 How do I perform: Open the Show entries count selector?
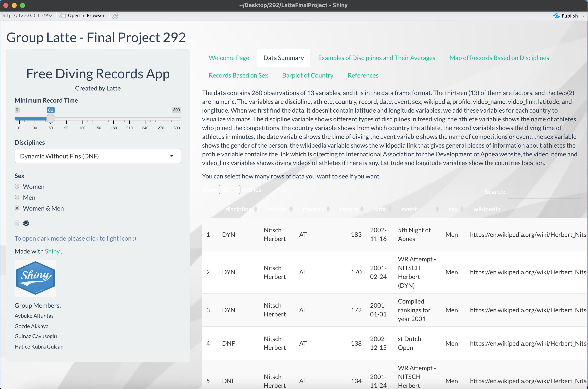point(229,189)
